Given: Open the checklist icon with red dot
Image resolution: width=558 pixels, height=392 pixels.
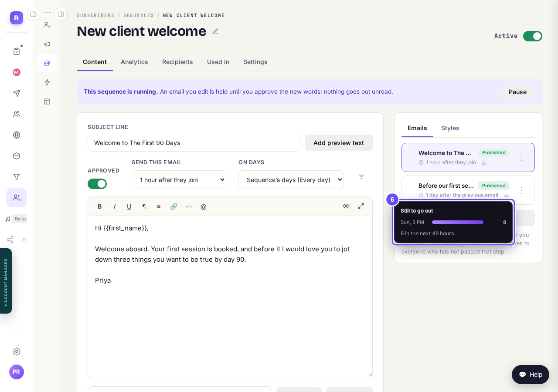Looking at the screenshot, I should (x=17, y=51).
